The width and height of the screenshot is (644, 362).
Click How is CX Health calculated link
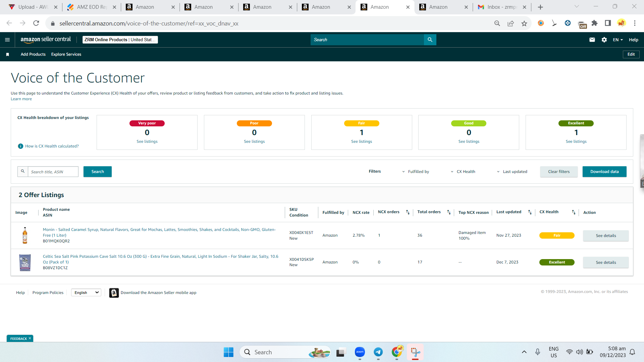52,146
